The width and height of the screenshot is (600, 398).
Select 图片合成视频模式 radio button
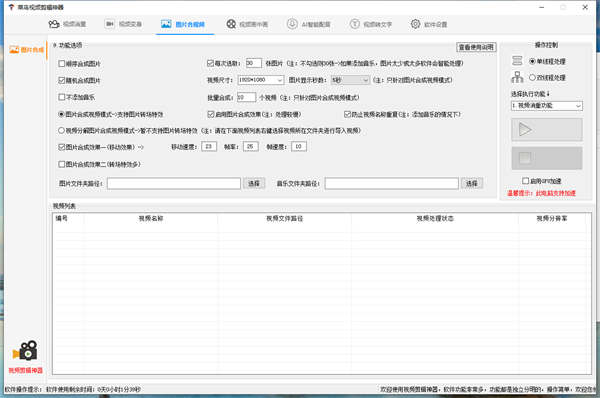(61, 114)
